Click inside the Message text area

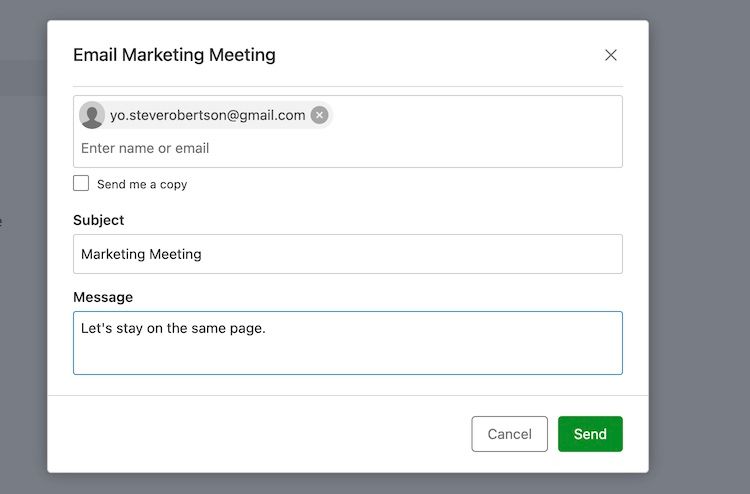click(x=348, y=343)
